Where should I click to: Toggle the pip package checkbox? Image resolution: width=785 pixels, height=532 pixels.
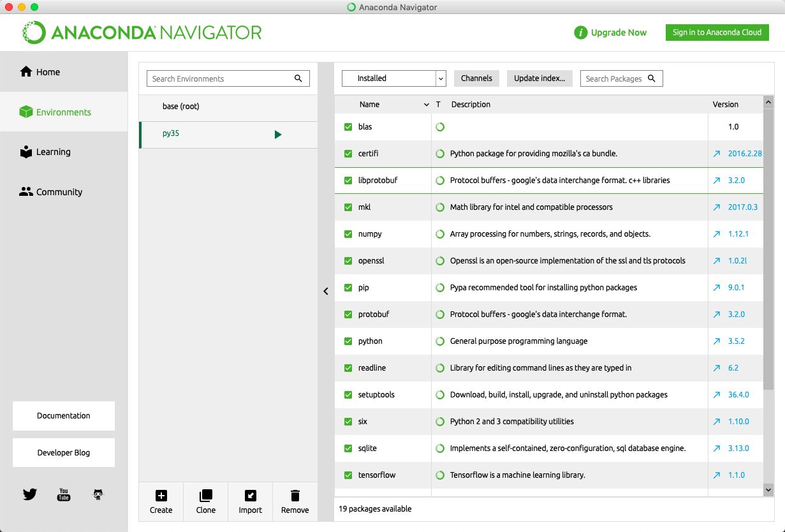(x=348, y=288)
